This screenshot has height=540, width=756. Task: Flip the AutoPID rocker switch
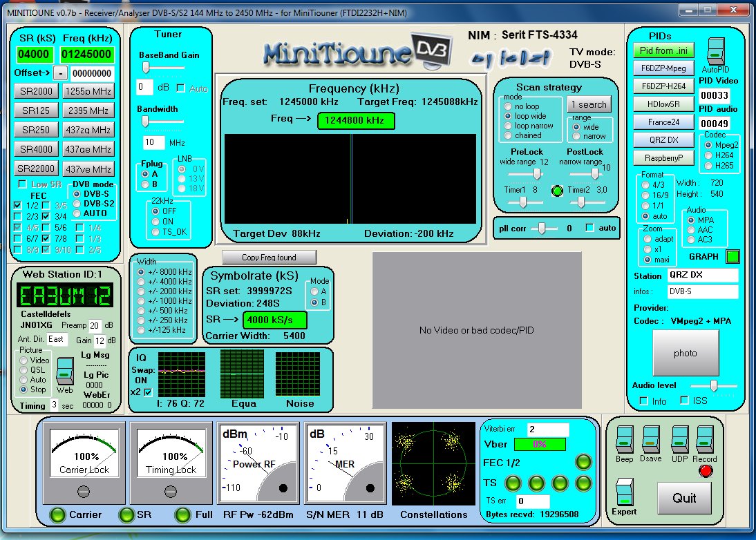click(x=716, y=51)
